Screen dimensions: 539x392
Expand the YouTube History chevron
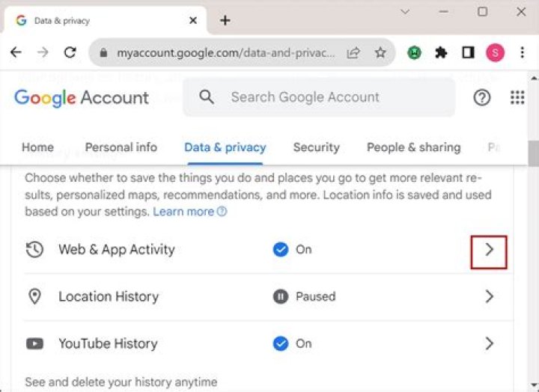click(489, 344)
